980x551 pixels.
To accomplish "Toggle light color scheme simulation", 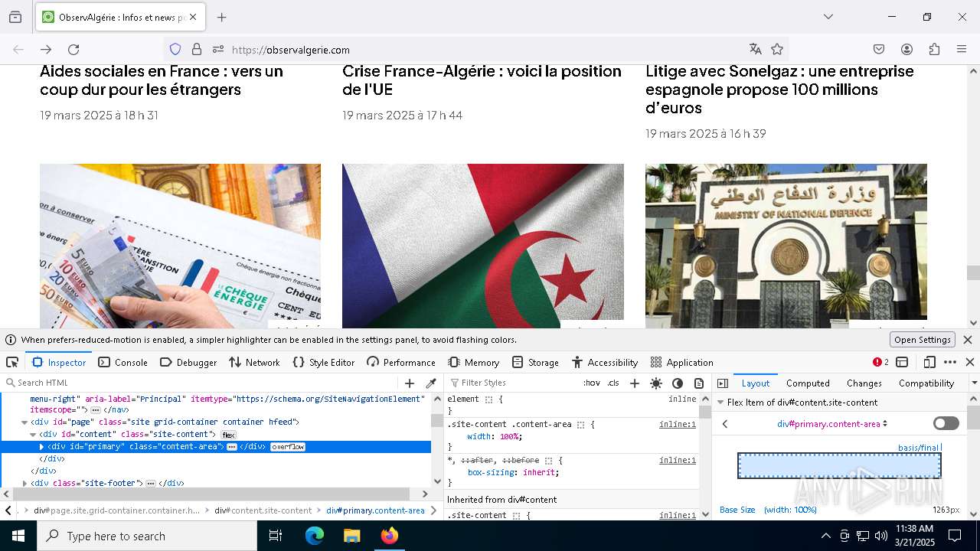I will pos(656,383).
